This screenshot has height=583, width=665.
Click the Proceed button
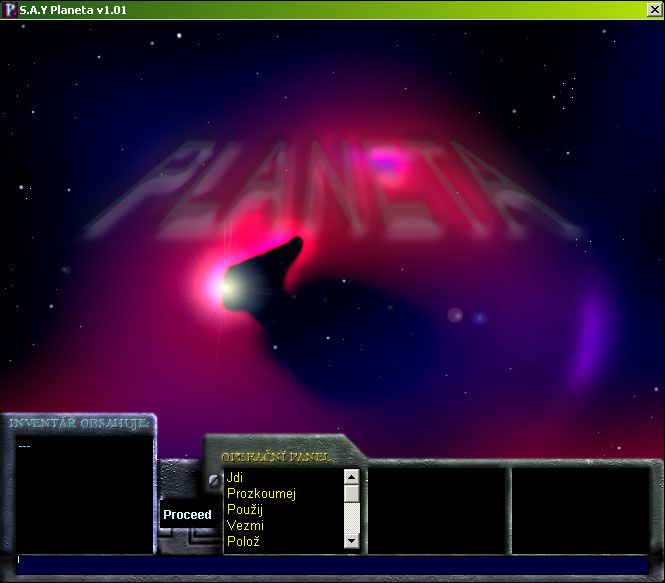187,514
